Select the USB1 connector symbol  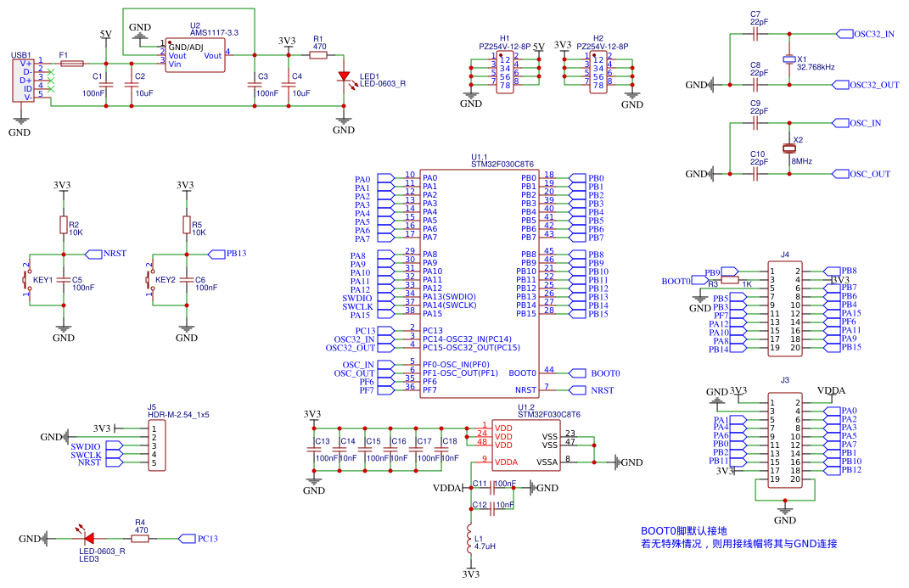[23, 80]
